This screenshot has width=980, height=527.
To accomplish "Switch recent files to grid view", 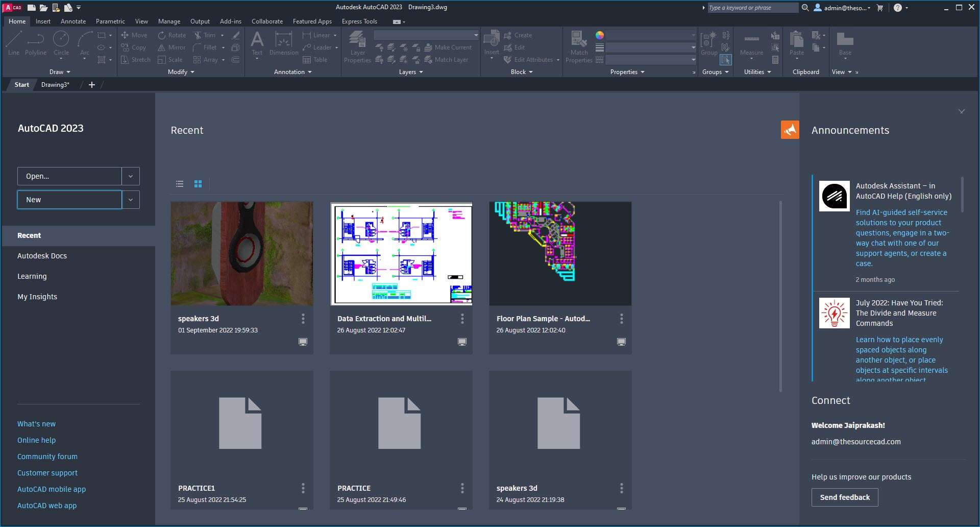I will tap(198, 184).
